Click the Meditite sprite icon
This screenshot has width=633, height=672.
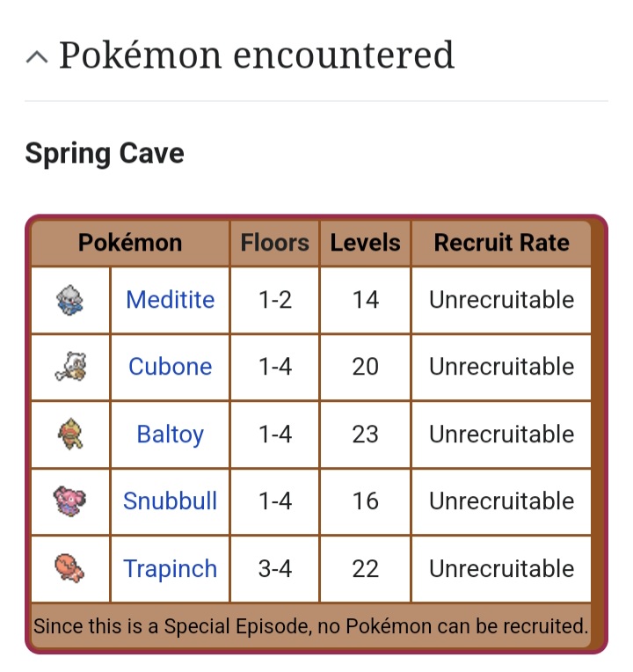click(x=70, y=300)
